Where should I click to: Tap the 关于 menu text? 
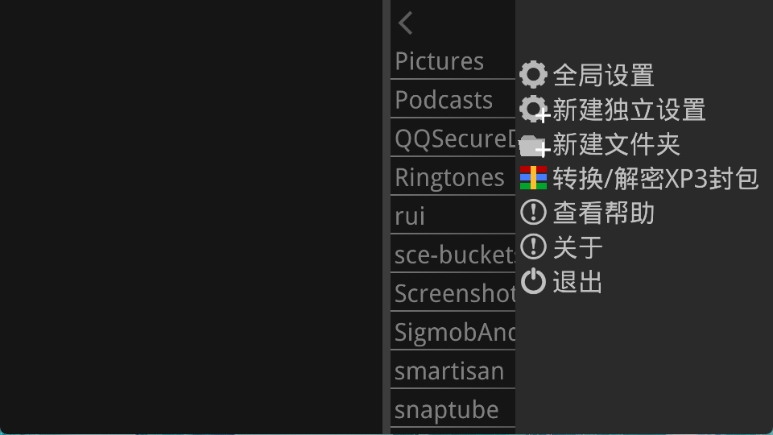click(578, 247)
